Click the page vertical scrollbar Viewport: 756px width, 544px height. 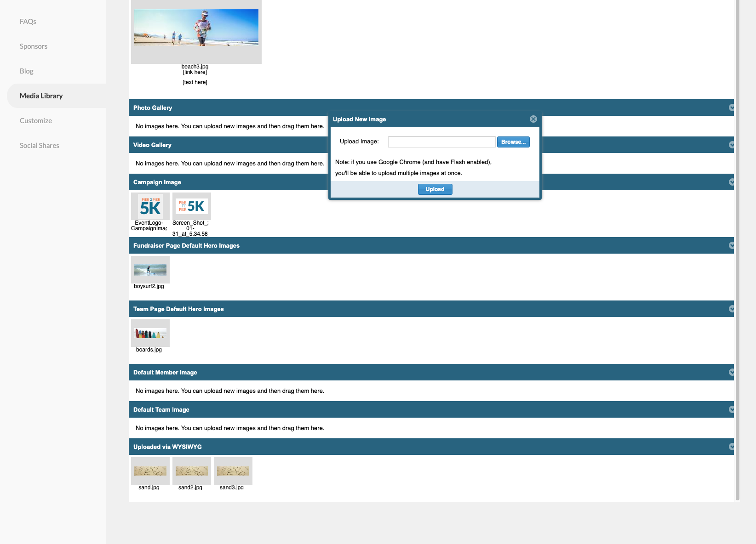(738, 250)
